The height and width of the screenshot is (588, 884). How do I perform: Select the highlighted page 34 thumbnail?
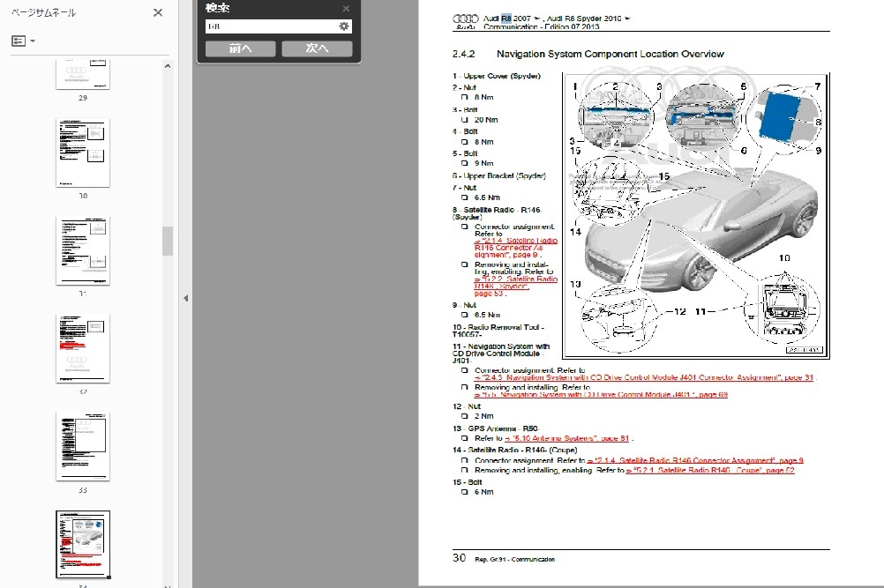pyautogui.click(x=83, y=545)
